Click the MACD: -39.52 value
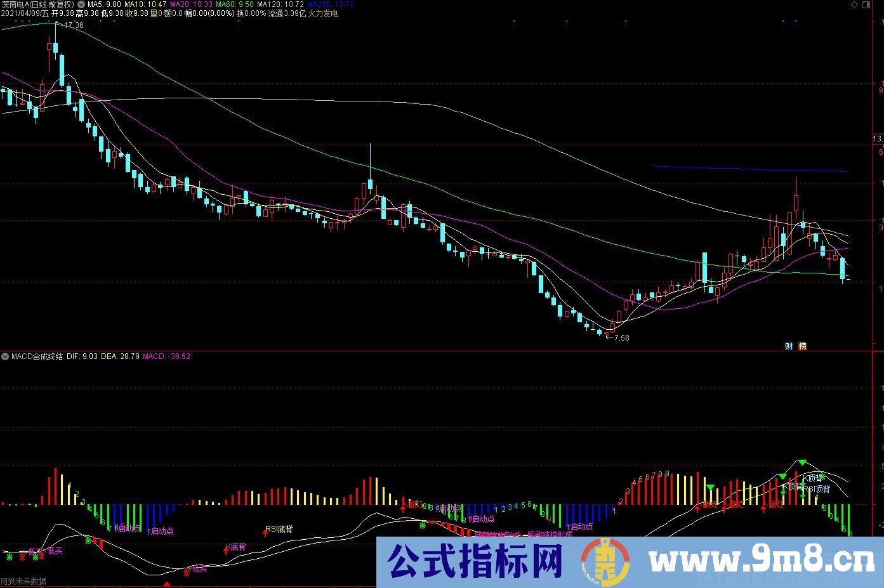Image resolution: width=884 pixels, height=588 pixels. (x=166, y=356)
